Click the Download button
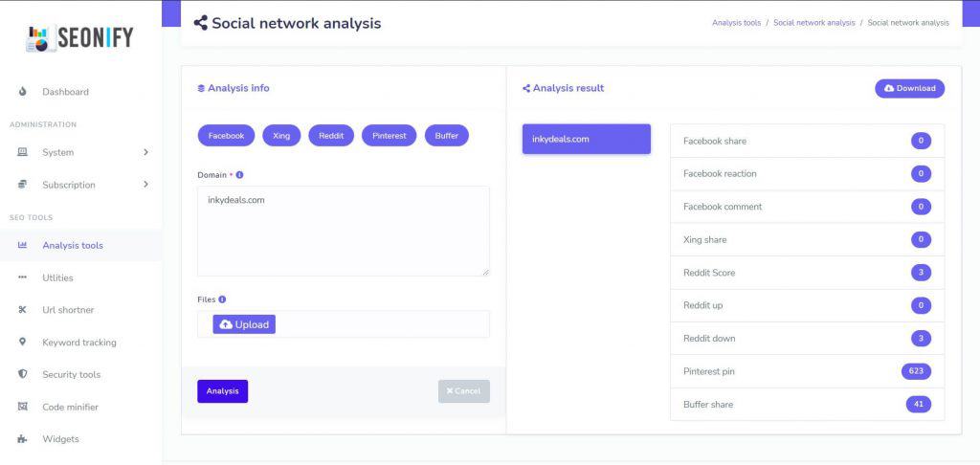The image size is (980, 465). (x=909, y=88)
